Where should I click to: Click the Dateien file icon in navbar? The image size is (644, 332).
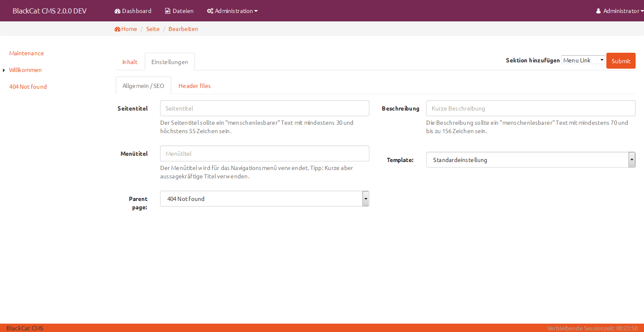pyautogui.click(x=168, y=11)
